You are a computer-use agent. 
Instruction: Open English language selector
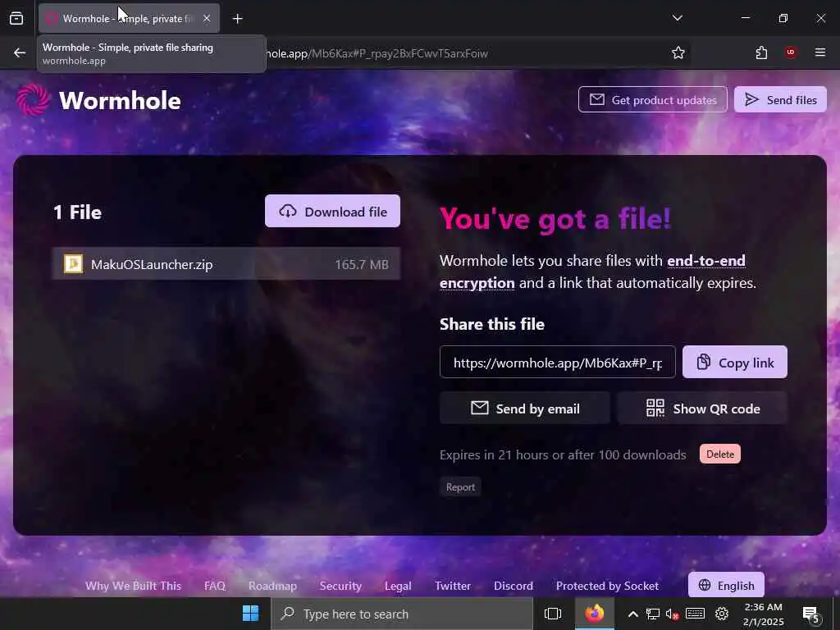[x=726, y=585]
